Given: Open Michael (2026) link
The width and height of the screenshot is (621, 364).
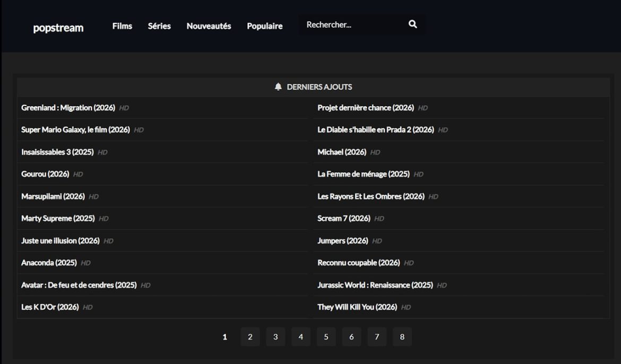Looking at the screenshot, I should point(342,152).
